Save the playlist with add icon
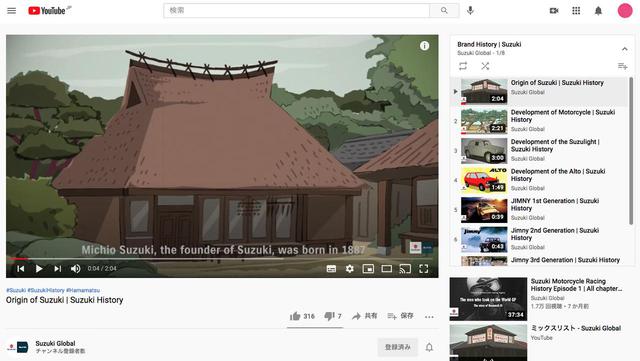Viewport: 640px width, 361px height. (622, 66)
